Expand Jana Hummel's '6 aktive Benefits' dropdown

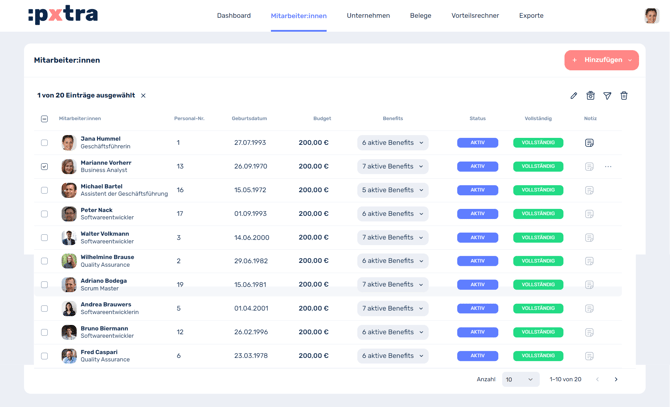pos(392,143)
